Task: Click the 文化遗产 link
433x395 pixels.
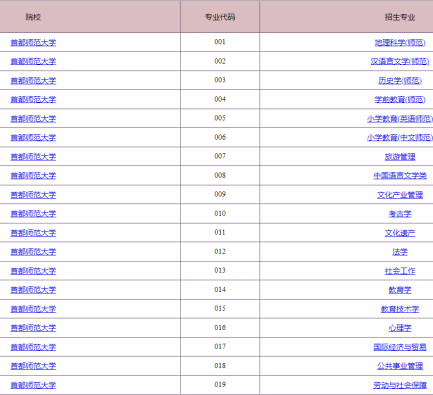Action: pos(400,233)
